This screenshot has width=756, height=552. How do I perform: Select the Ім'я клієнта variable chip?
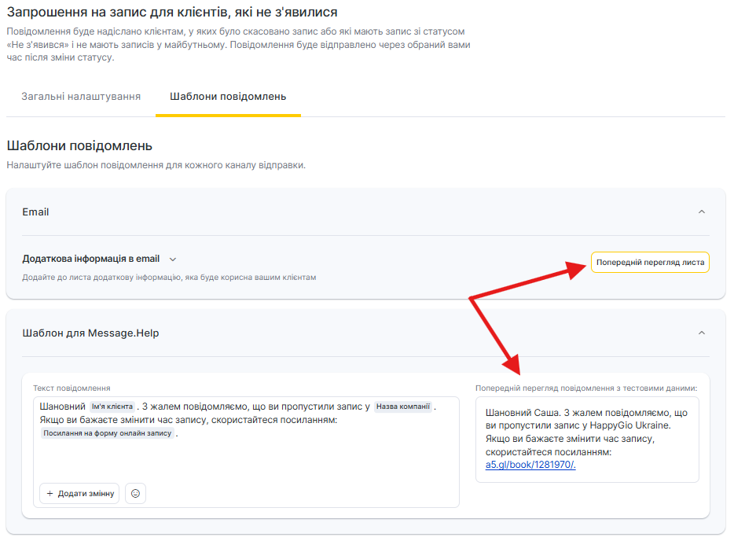[x=112, y=407]
